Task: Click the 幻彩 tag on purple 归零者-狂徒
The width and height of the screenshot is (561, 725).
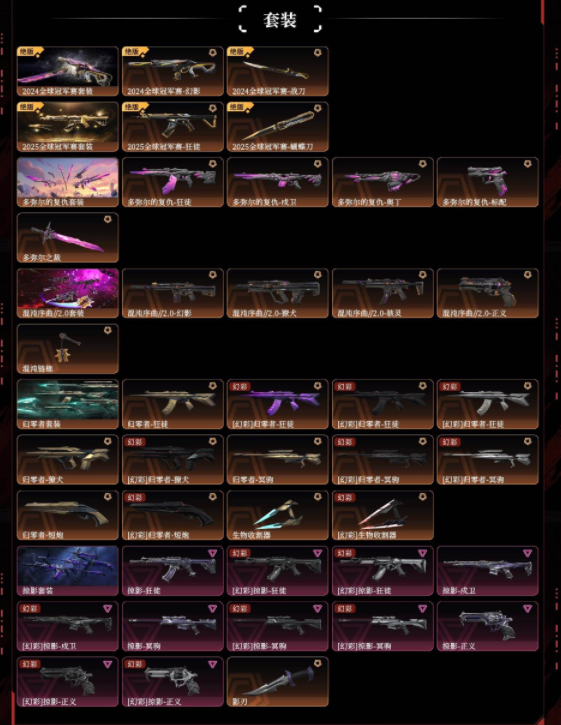Action: pyautogui.click(x=240, y=386)
